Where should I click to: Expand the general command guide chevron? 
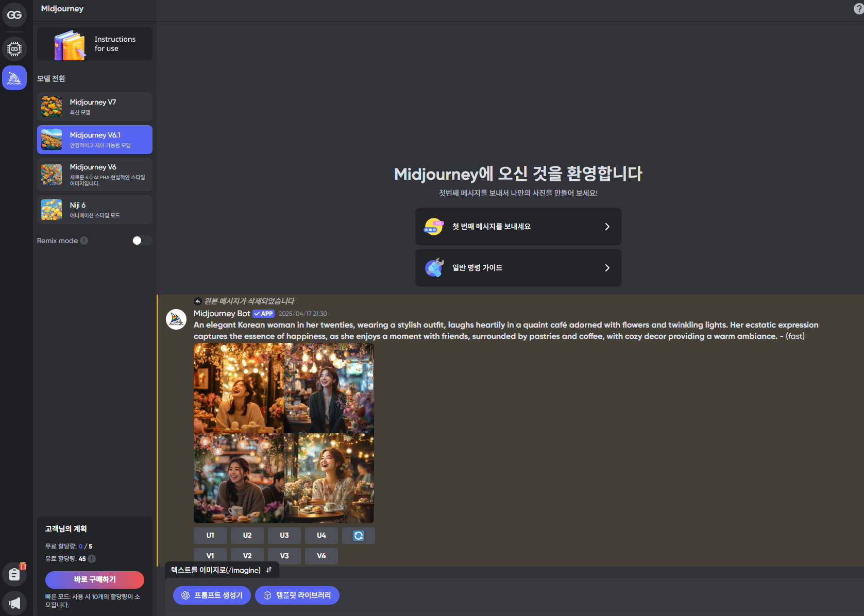[607, 268]
